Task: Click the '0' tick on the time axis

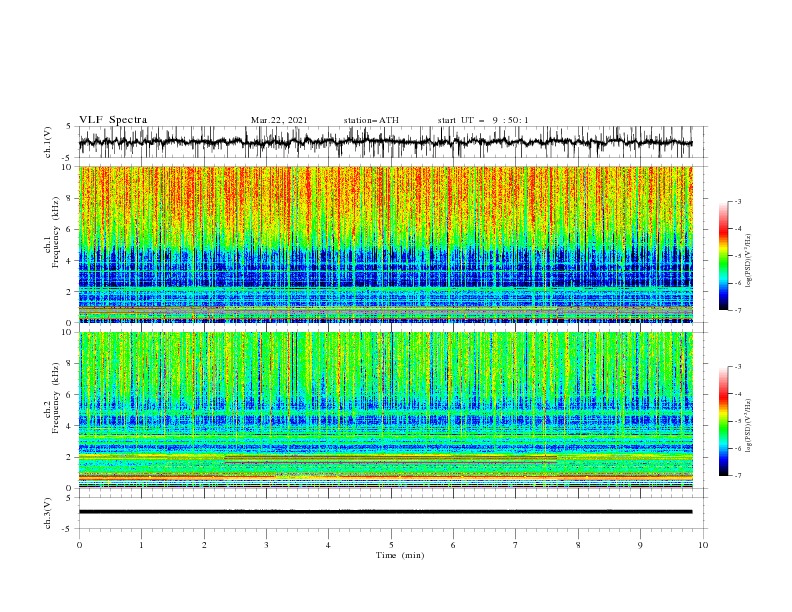Action: (79, 545)
